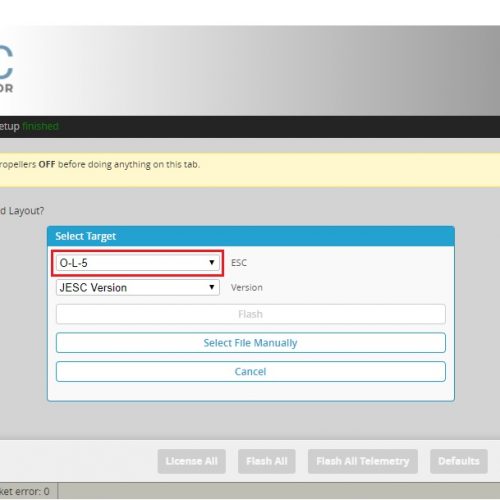Click the Flash All button
The width and height of the screenshot is (500, 500).
click(x=267, y=461)
